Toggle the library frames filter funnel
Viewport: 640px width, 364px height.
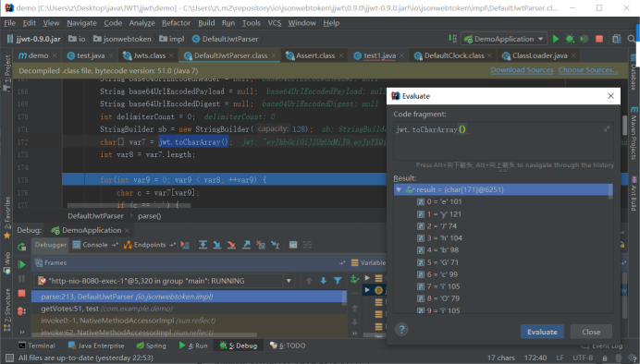[338, 281]
